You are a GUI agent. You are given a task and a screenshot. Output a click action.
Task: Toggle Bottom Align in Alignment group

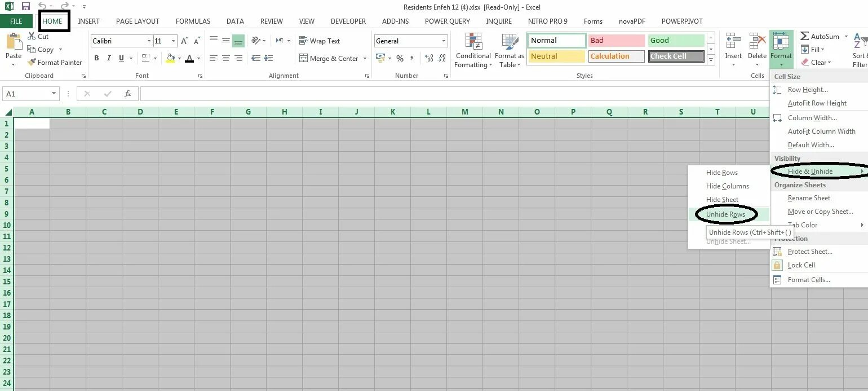238,41
